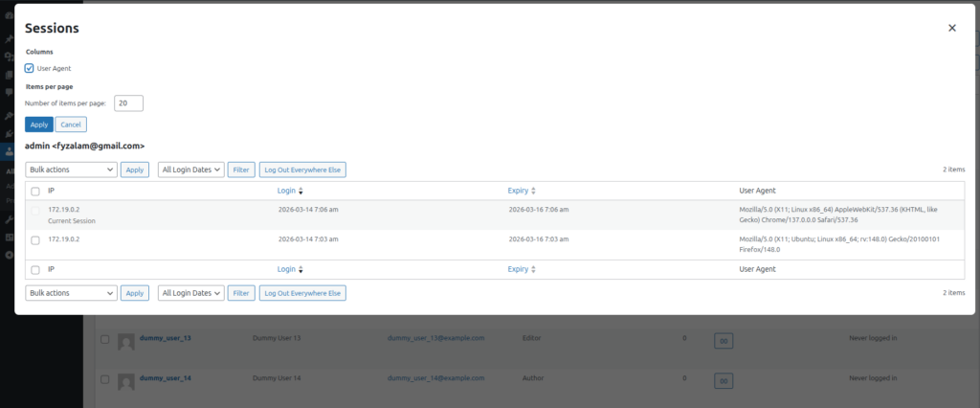Close the Sessions dialog with the X icon
This screenshot has height=408, width=980.
pos(951,29)
